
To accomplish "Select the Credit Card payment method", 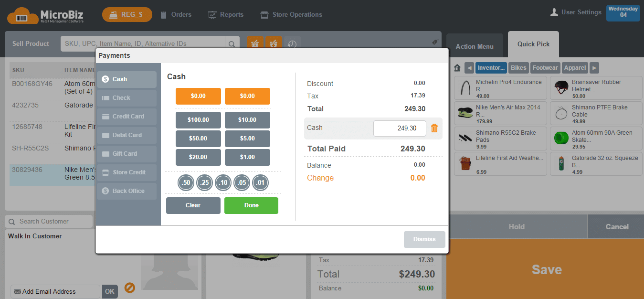I will [127, 117].
